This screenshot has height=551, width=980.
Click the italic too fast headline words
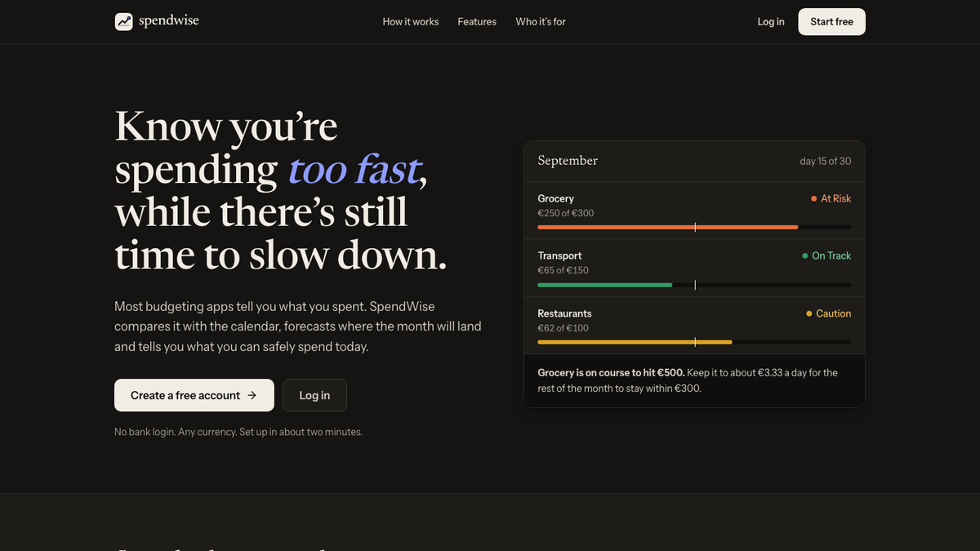tap(354, 170)
